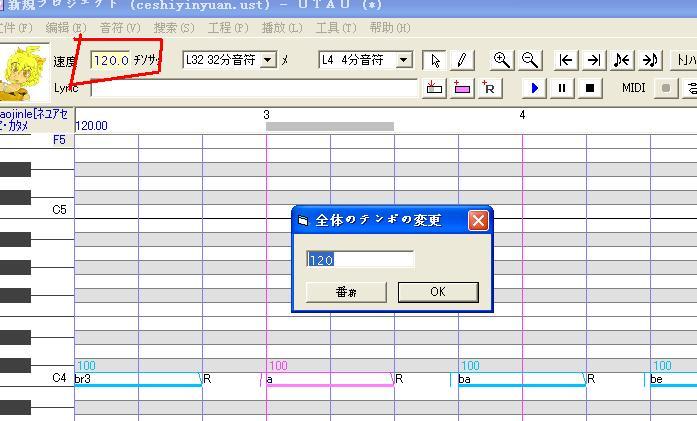Open the 工具(T) menu
The image size is (697, 421).
click(x=336, y=28)
